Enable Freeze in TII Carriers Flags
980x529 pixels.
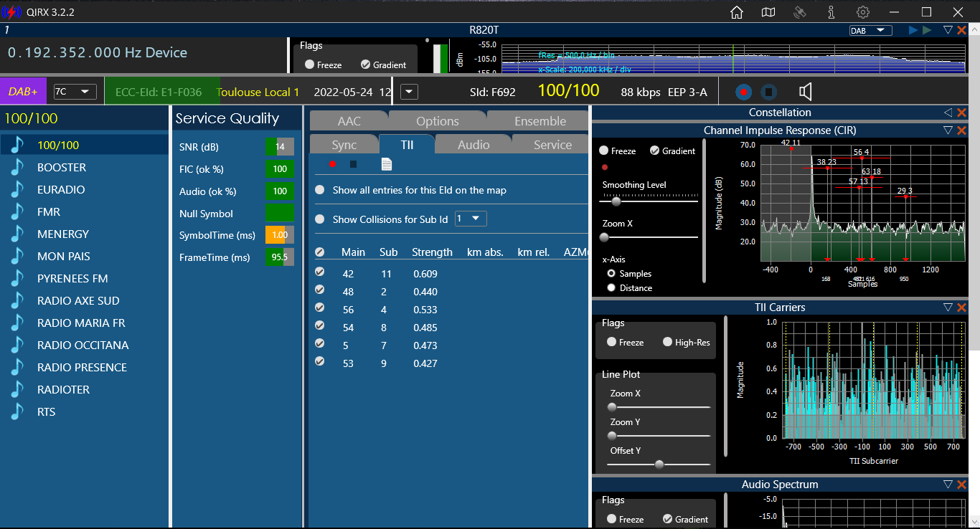613,342
